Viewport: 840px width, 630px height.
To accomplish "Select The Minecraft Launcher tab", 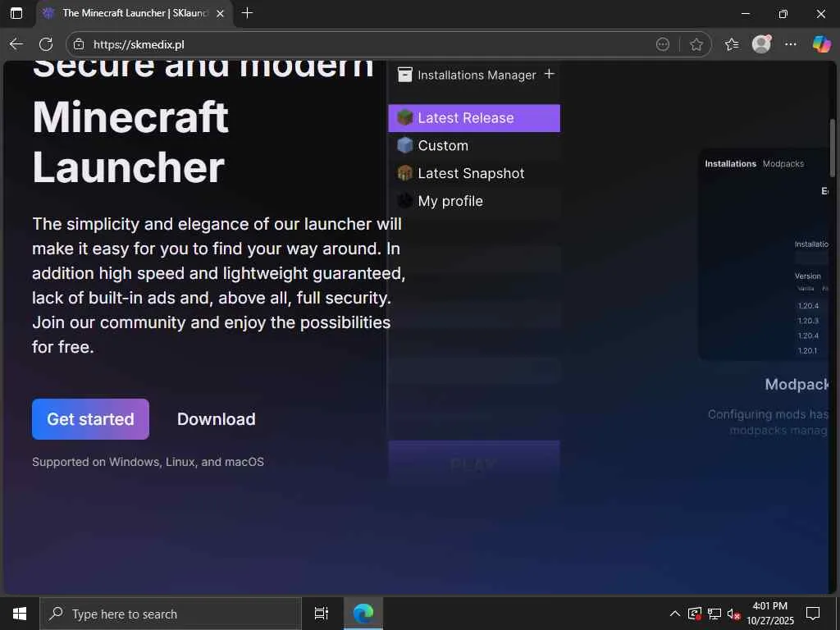I will [134, 13].
